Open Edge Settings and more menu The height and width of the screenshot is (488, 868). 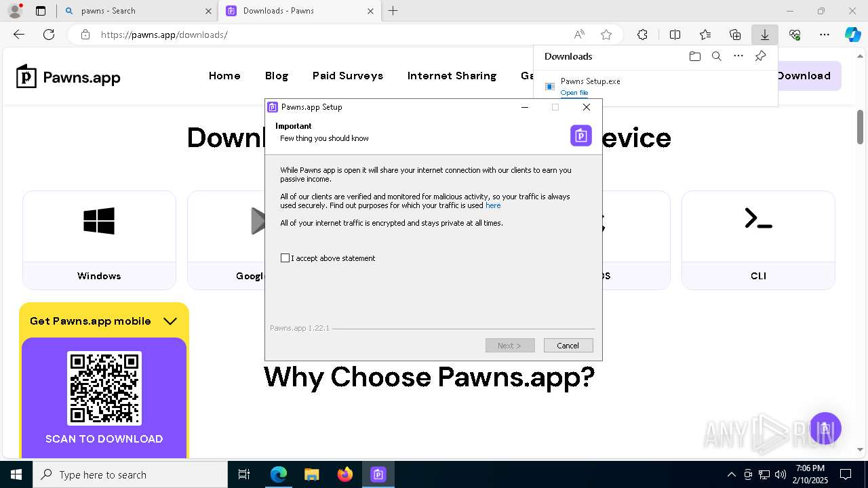coord(825,35)
